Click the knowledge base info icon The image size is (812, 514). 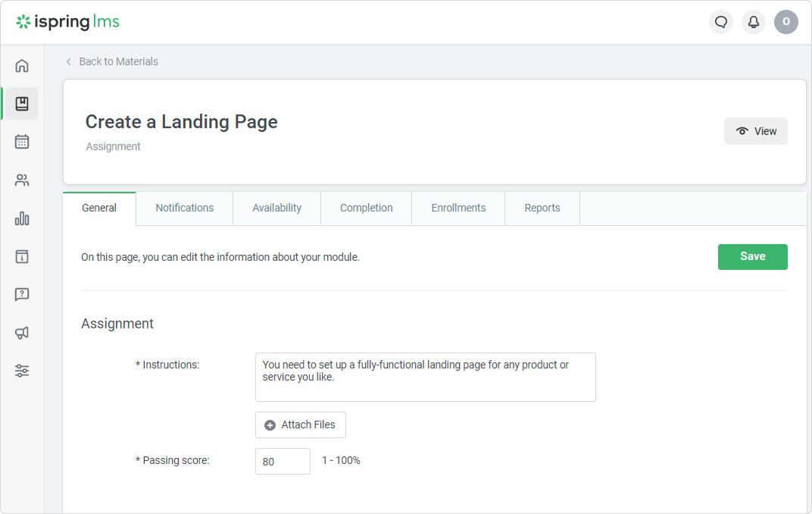point(22,256)
